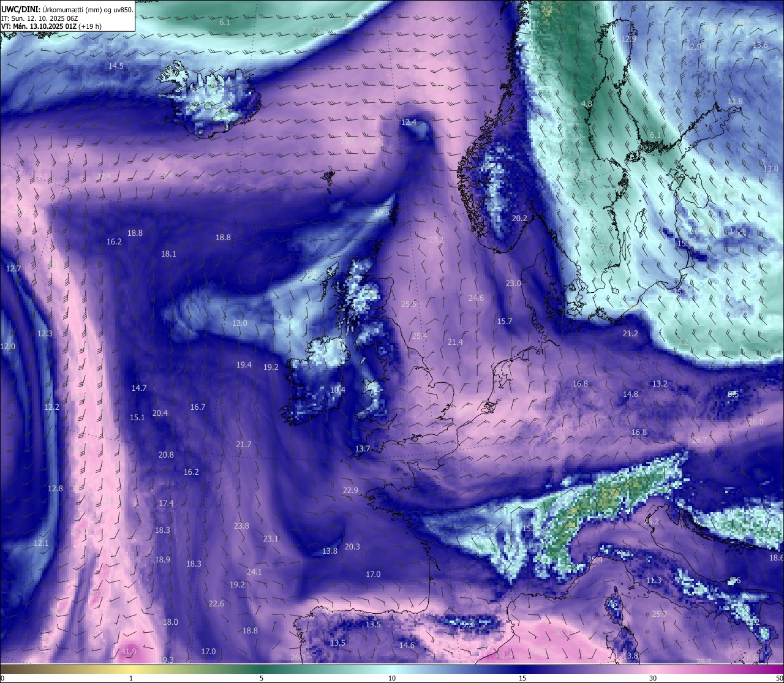The image size is (784, 683).
Task: Click the 19.3 value at the bottom edge
Action: point(166,660)
